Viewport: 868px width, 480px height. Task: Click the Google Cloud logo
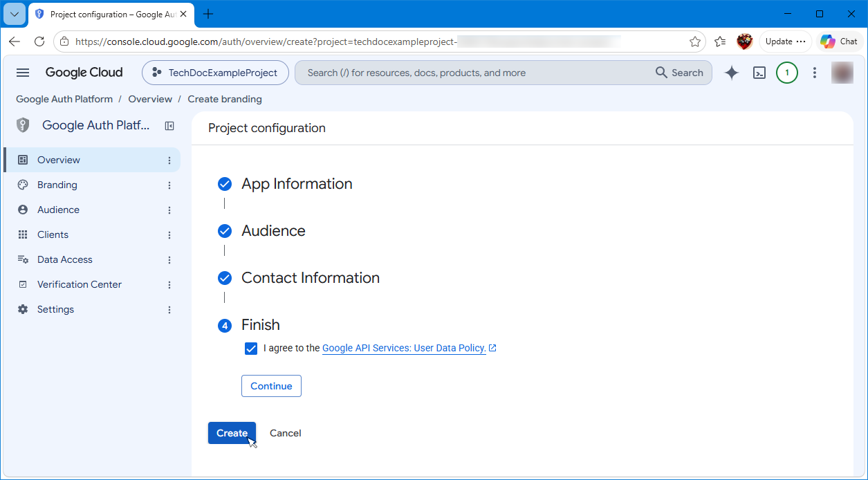coord(84,73)
